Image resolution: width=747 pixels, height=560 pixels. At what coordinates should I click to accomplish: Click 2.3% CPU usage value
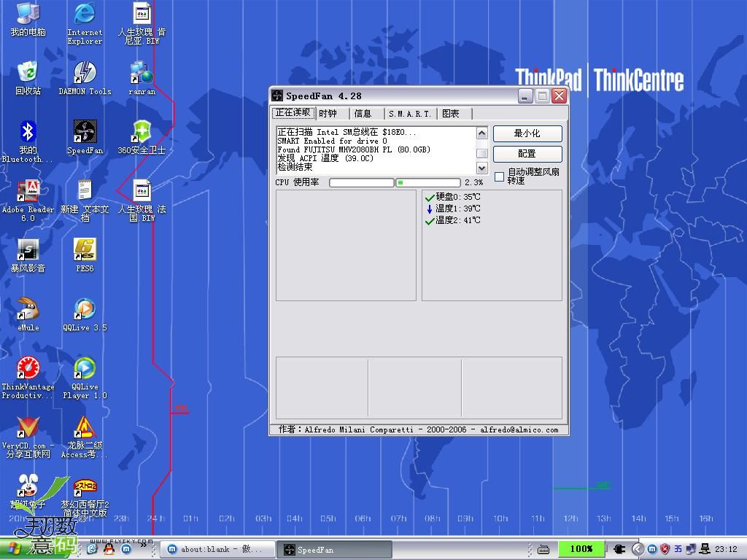click(x=474, y=182)
